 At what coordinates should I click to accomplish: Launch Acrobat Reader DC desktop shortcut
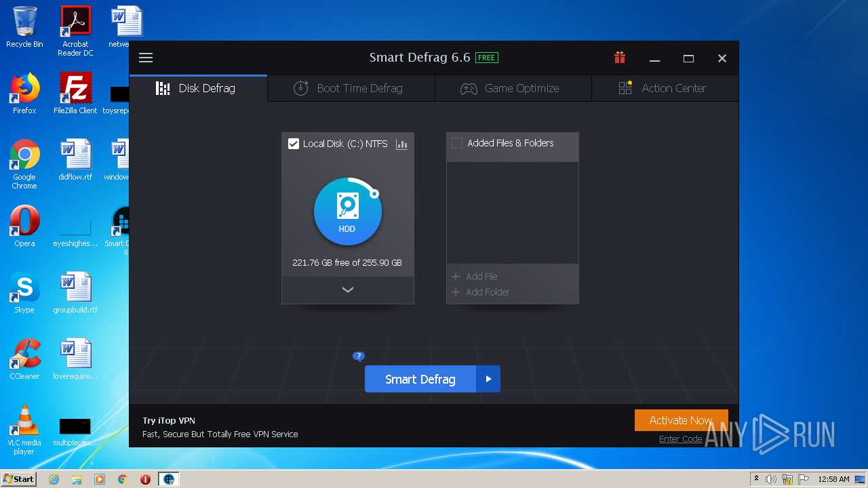[x=75, y=30]
